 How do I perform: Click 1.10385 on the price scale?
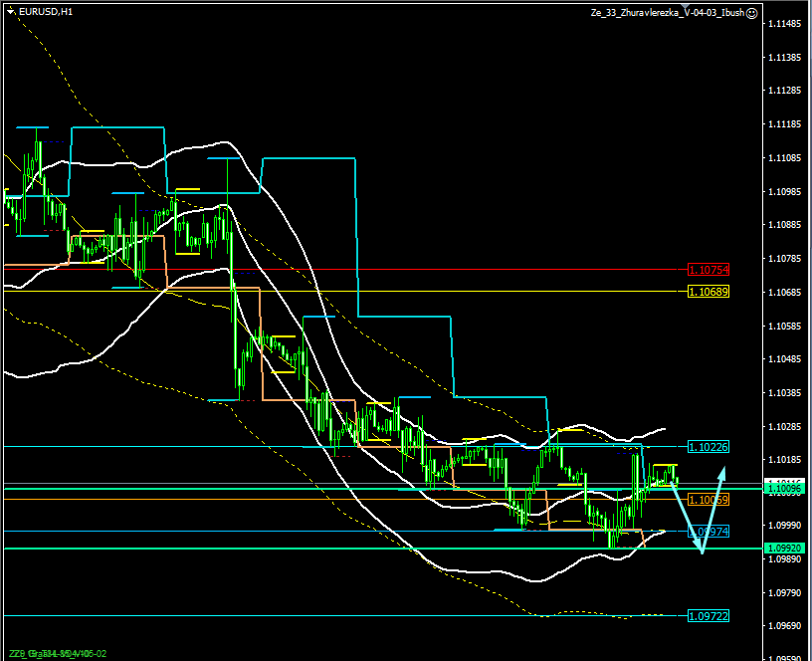click(784, 392)
